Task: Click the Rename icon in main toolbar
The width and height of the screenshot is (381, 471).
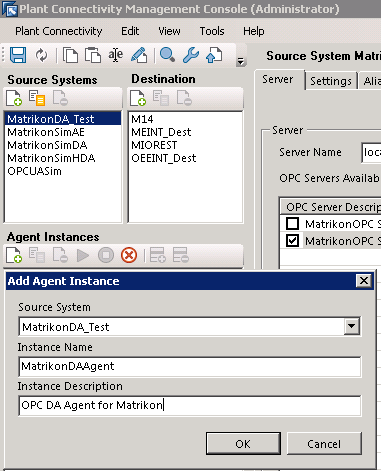Action: (116, 55)
